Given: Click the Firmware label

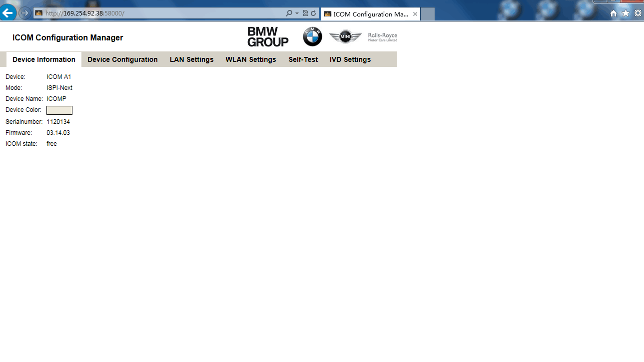Looking at the screenshot, I should 18,133.
